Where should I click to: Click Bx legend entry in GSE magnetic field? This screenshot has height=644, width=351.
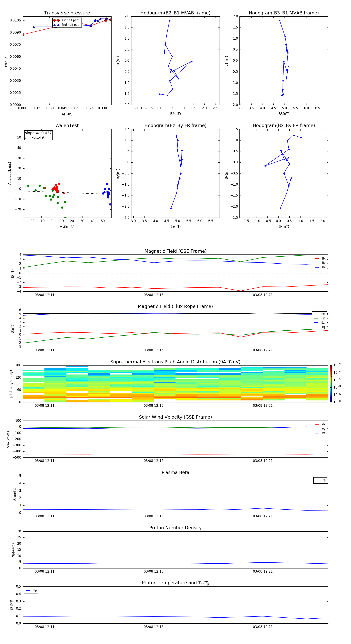tap(320, 259)
